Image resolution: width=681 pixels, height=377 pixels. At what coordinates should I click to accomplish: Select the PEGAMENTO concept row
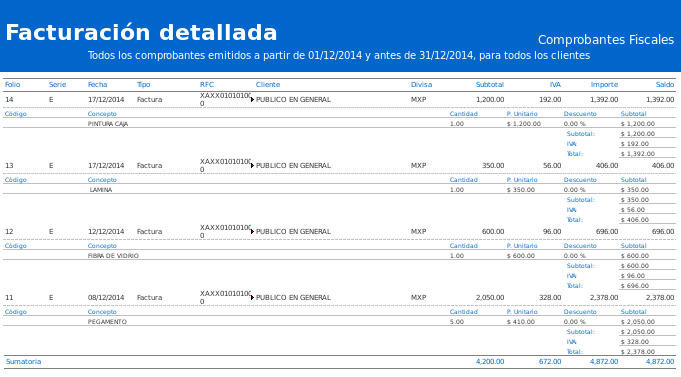click(x=339, y=322)
